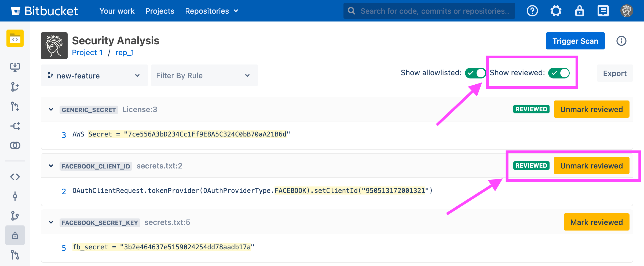Viewport: 644px width, 266px height.
Task: Open the settings gear icon
Action: (x=556, y=11)
